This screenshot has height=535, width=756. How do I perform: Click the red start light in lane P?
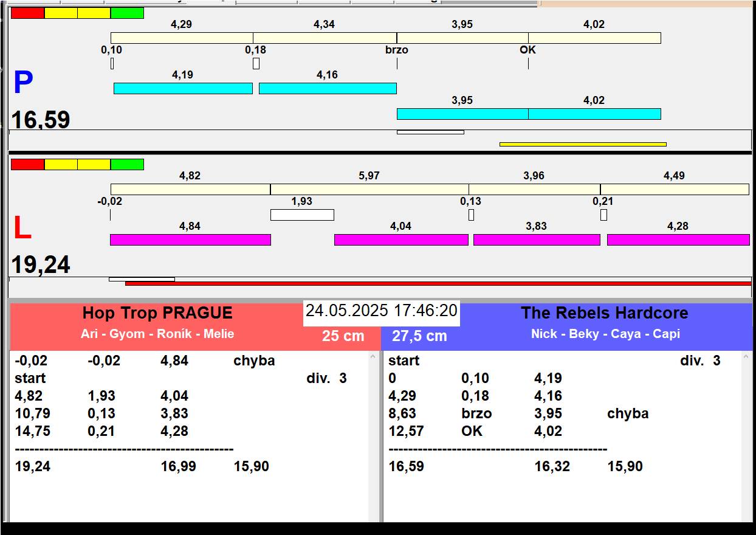[28, 13]
